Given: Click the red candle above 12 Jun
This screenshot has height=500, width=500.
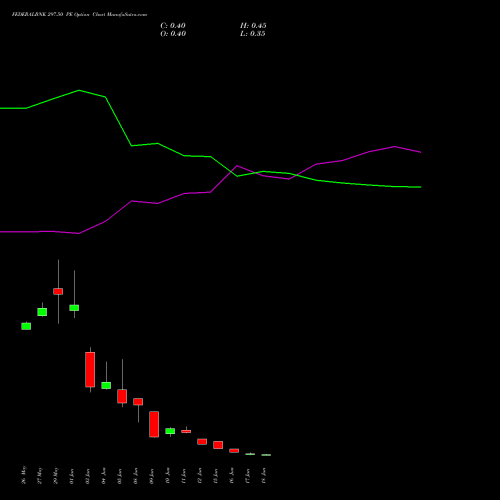Looking at the screenshot, I should point(202,442).
